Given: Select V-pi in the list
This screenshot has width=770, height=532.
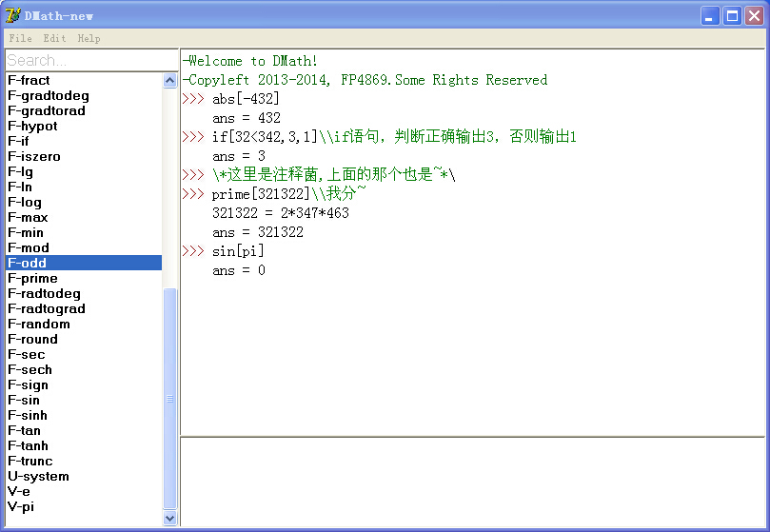Looking at the screenshot, I should coord(84,506).
